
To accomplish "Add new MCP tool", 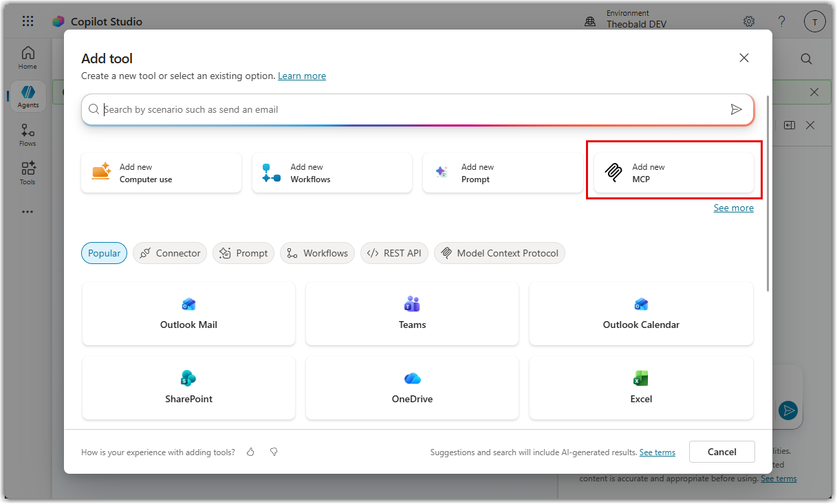I will tap(674, 173).
